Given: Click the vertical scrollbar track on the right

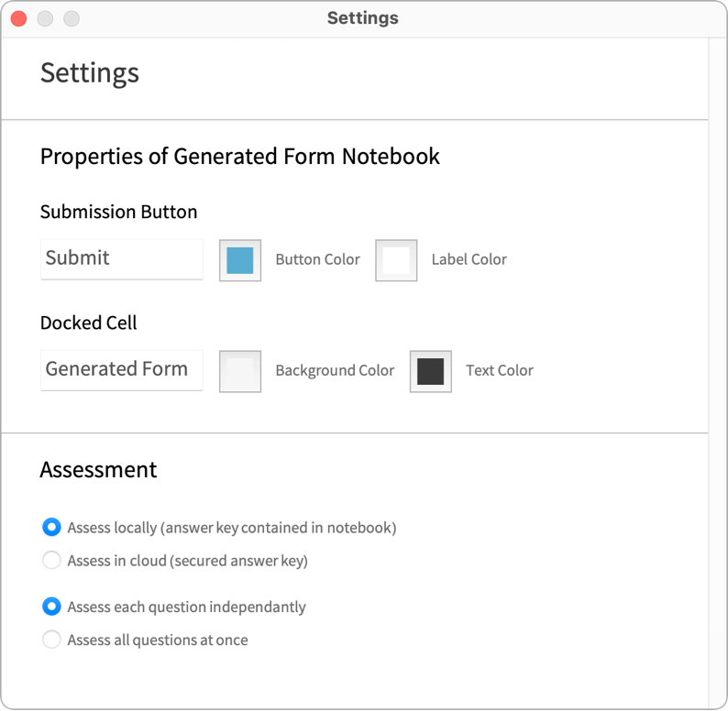Looking at the screenshot, I should click(718, 371).
